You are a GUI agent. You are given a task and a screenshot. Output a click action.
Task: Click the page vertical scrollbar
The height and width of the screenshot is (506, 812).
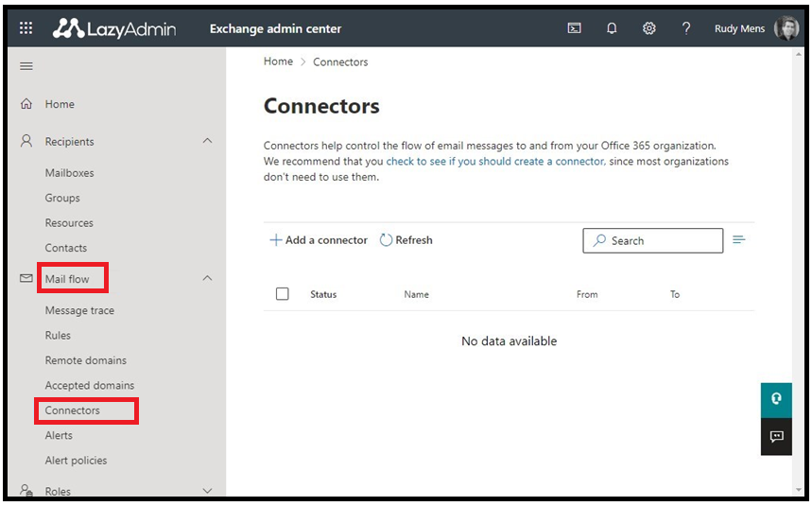click(798, 270)
